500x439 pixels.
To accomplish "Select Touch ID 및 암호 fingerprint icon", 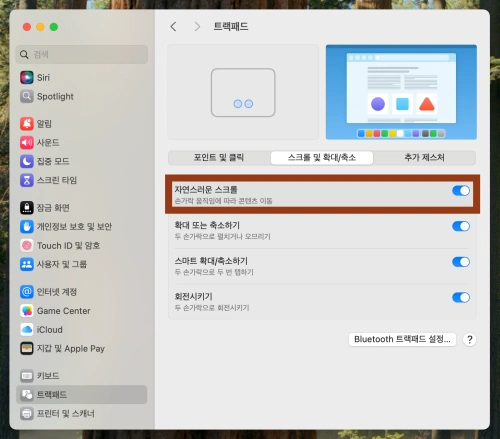I will tap(27, 246).
